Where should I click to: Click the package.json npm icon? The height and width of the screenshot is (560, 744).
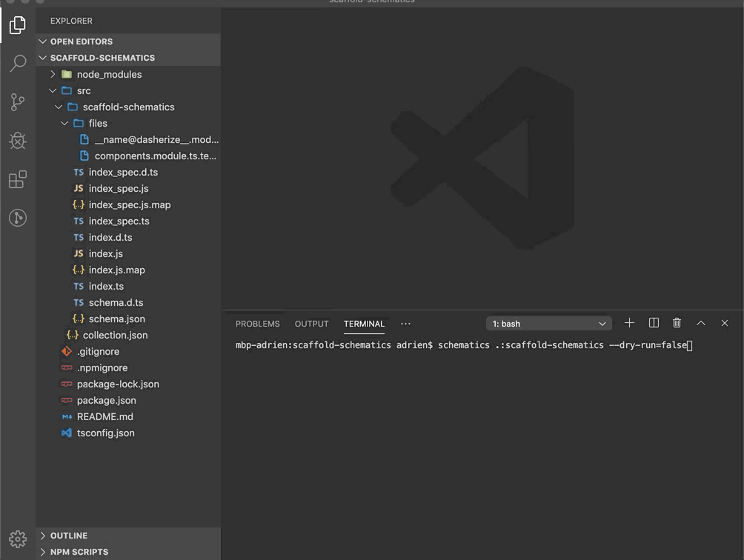click(x=67, y=400)
